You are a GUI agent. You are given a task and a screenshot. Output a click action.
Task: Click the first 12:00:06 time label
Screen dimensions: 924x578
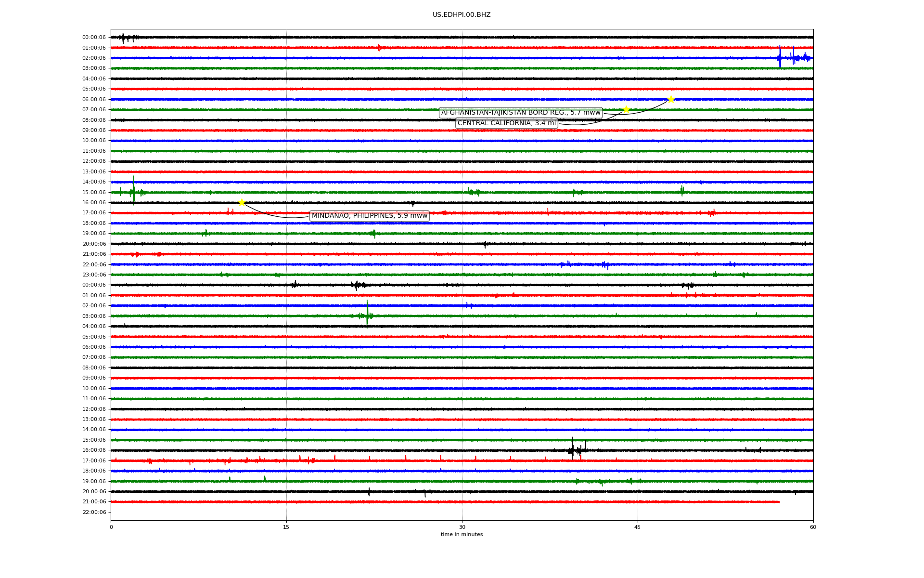pyautogui.click(x=94, y=161)
